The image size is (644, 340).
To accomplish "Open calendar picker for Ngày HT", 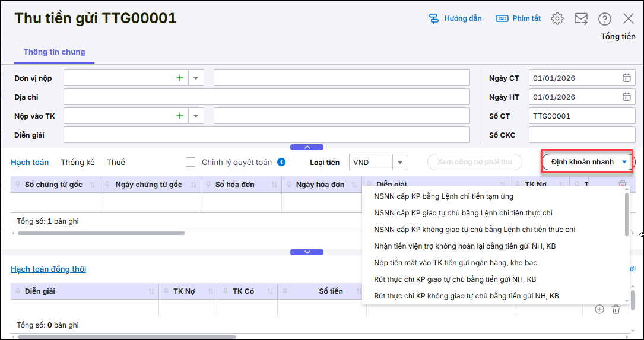I will pos(626,97).
